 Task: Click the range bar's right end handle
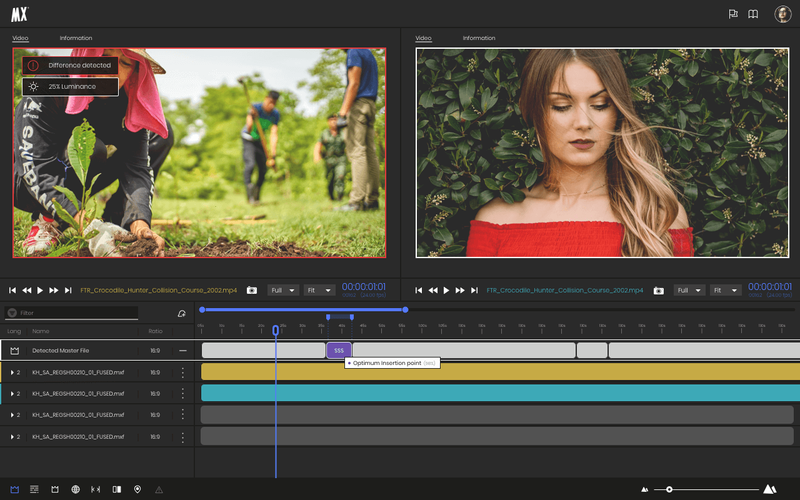click(x=405, y=310)
